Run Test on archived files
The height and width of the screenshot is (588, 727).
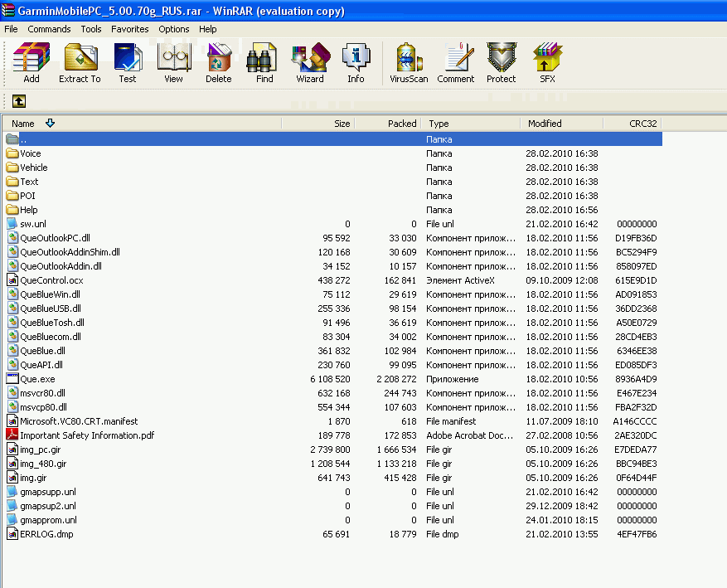coord(128,63)
